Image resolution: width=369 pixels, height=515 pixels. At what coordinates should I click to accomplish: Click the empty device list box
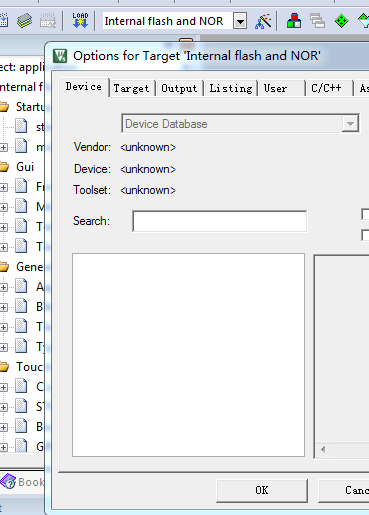(188, 355)
